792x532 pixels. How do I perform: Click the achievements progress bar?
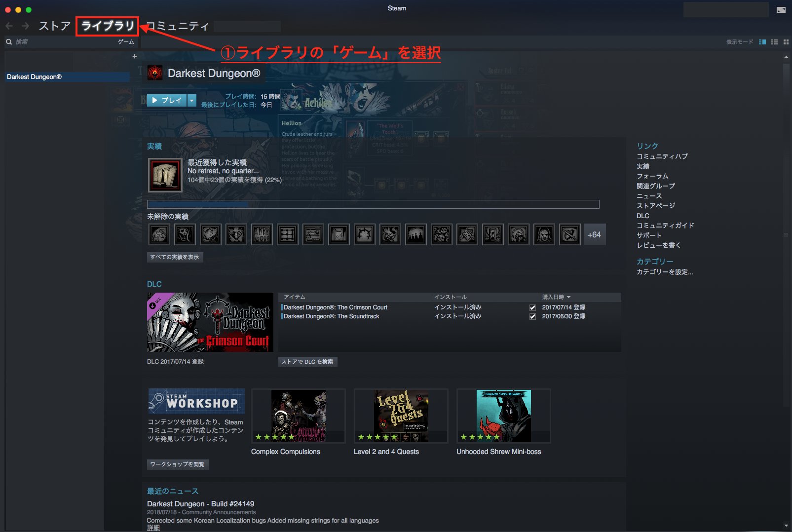coord(373,204)
